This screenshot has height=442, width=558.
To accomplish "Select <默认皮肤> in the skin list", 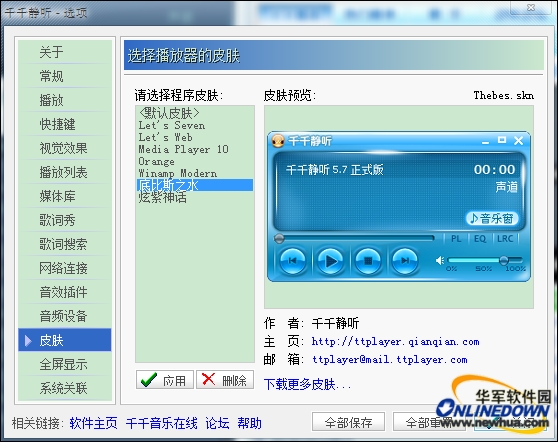I will 195,113.
